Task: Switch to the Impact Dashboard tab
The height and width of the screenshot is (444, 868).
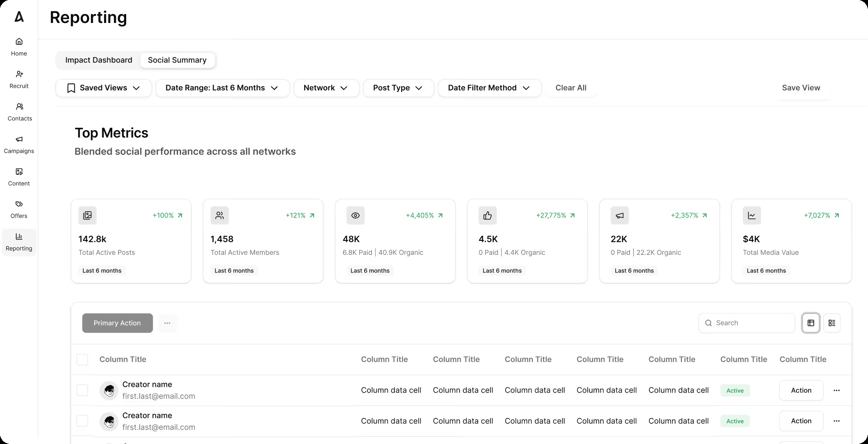Action: 99,60
